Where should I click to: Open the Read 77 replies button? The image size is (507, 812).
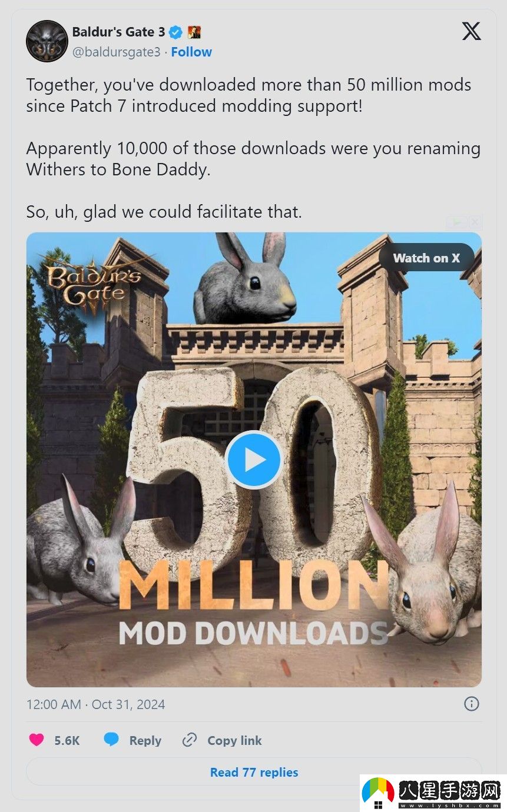pos(254,772)
